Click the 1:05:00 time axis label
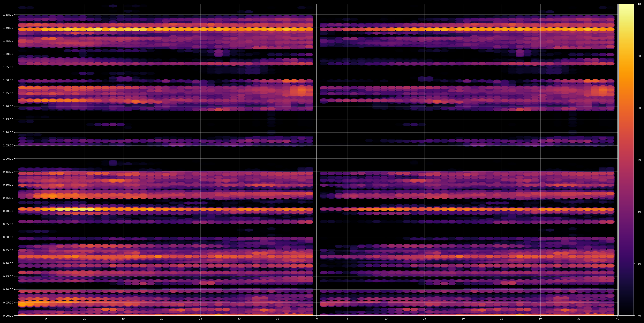Screen dimensions: 644x323 [8, 145]
